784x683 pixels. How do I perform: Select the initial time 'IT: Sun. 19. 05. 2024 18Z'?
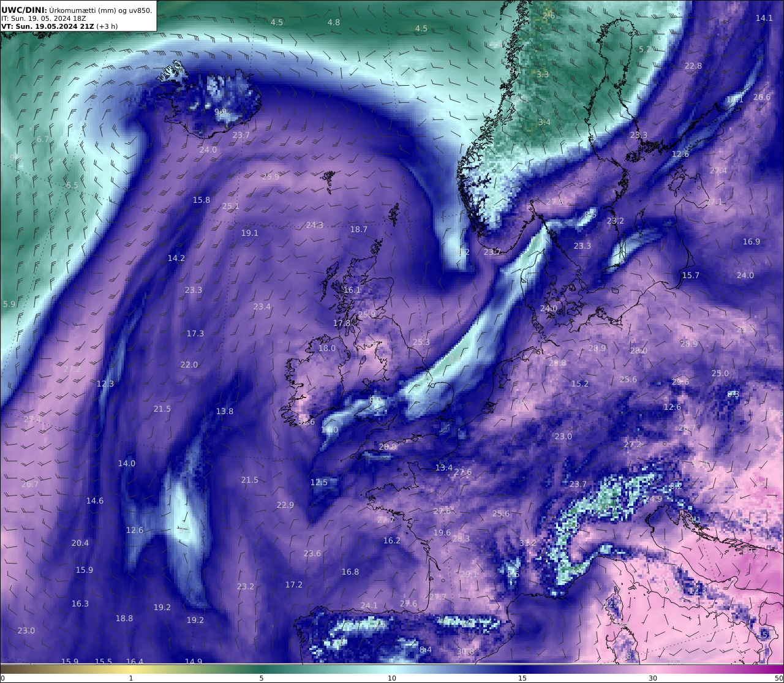point(43,18)
